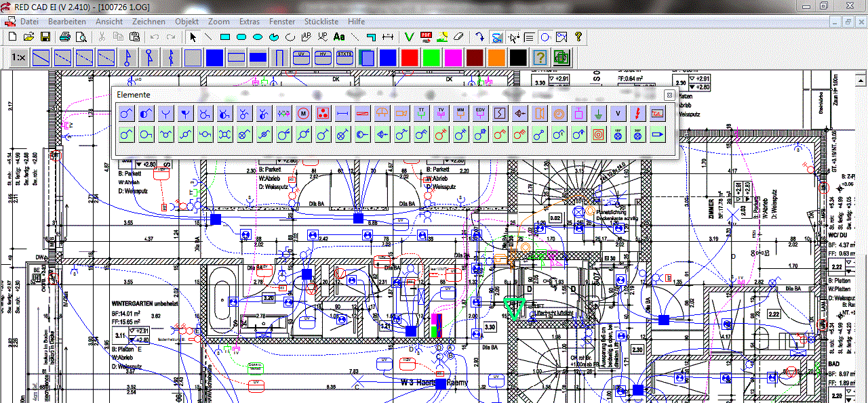
Task: Activate the green Aa text tool
Action: (340, 37)
